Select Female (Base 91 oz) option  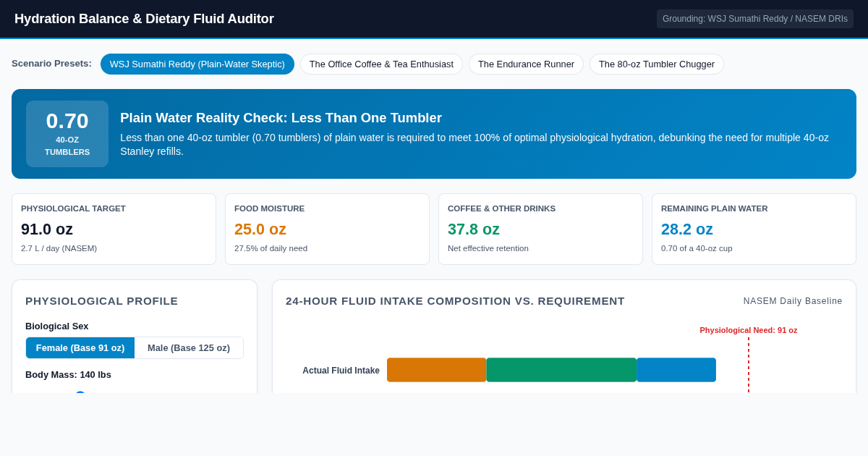pyautogui.click(x=80, y=347)
